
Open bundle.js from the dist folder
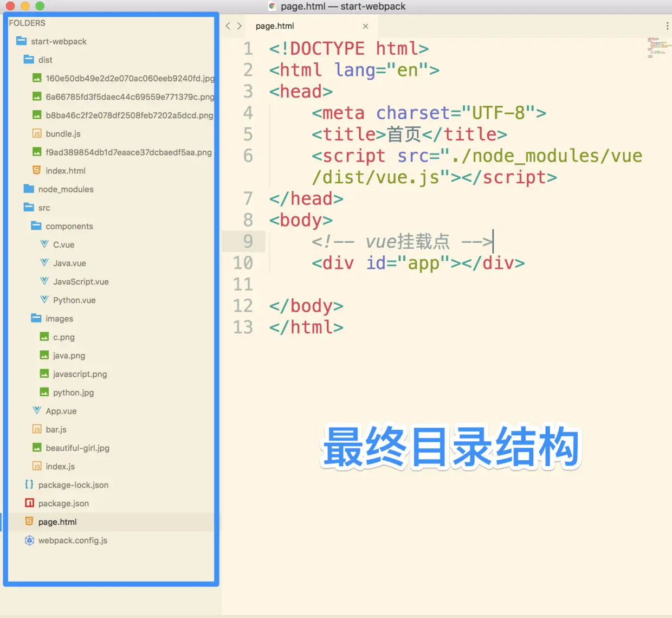click(63, 134)
